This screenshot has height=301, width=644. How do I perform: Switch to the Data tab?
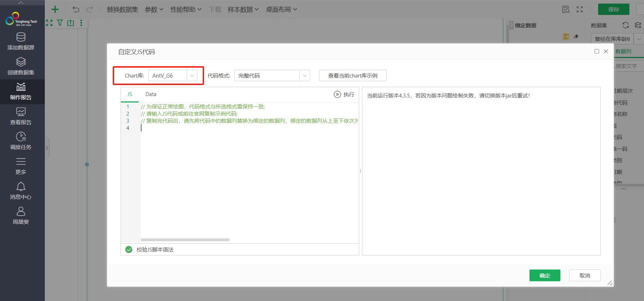(151, 94)
